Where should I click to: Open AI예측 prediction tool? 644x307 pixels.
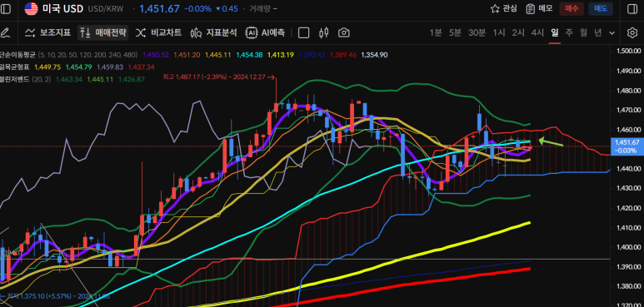click(x=265, y=32)
